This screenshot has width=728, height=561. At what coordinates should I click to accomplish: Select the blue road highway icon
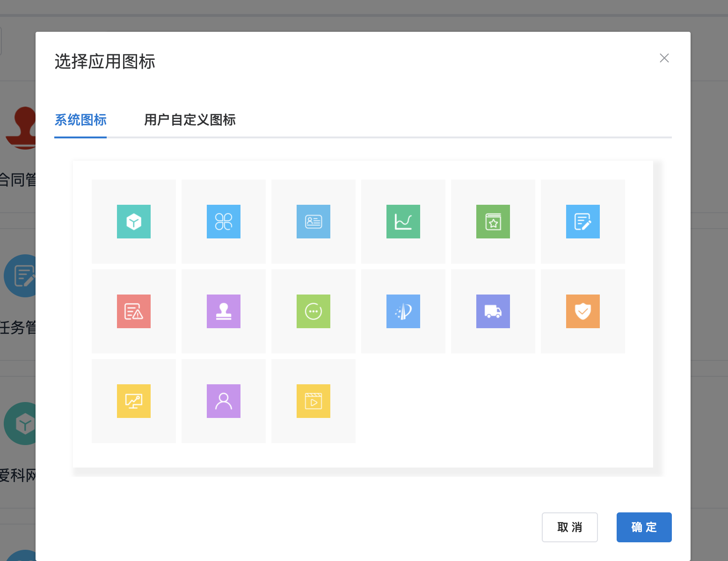tap(403, 311)
